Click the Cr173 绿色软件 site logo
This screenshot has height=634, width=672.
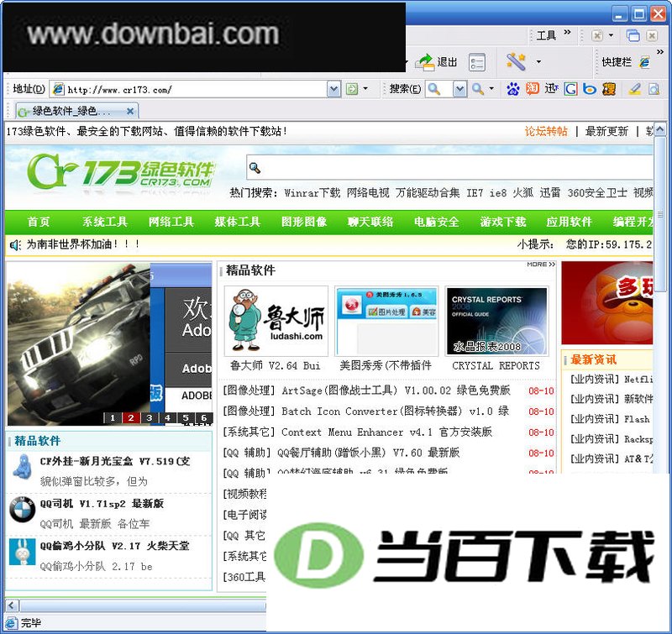[x=120, y=172]
